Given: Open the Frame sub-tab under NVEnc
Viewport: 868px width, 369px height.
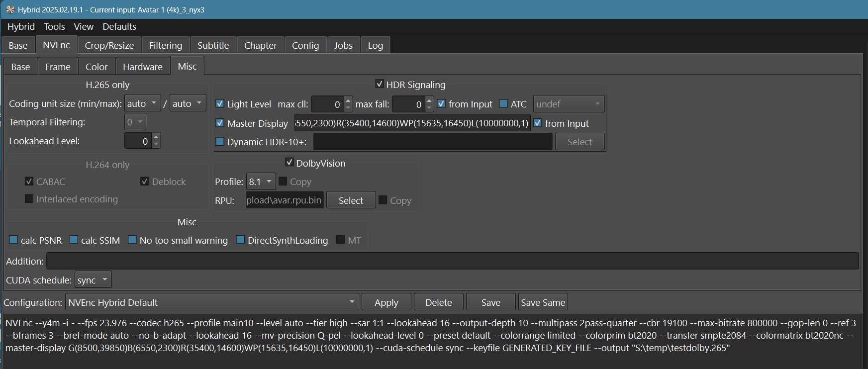Looking at the screenshot, I should click(58, 67).
